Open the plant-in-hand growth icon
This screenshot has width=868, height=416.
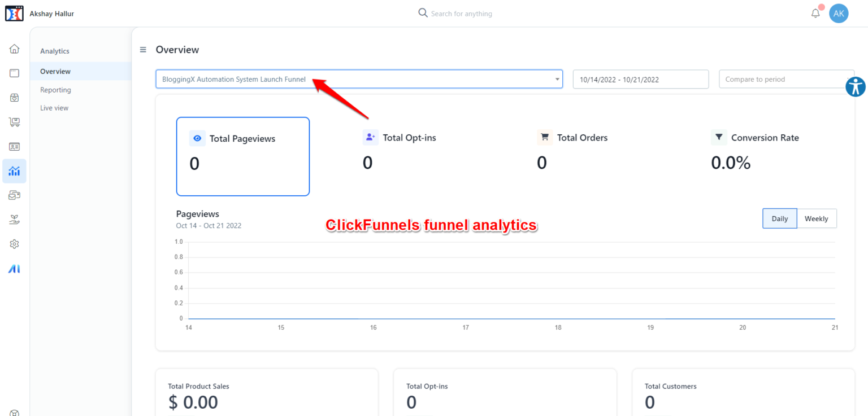click(14, 220)
